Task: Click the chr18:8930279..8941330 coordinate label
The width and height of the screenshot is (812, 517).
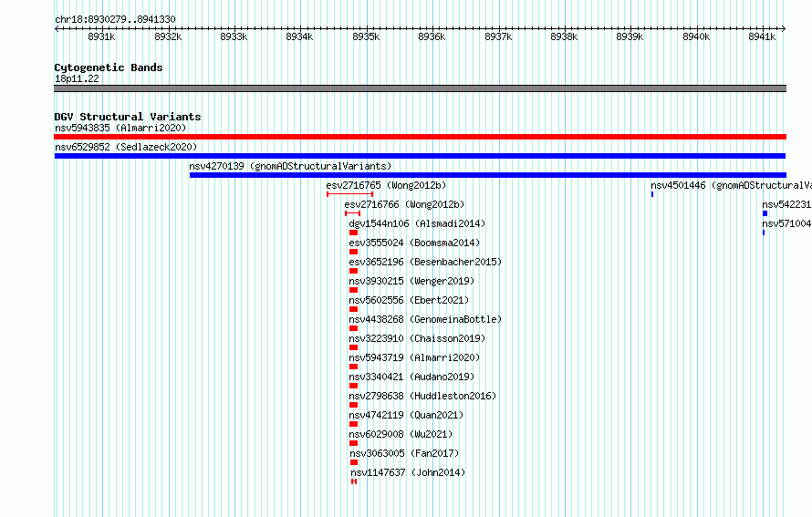Action: point(115,19)
